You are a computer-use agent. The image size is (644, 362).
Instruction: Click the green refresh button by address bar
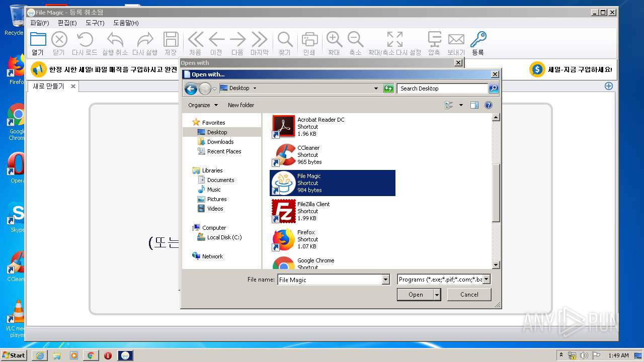click(388, 88)
